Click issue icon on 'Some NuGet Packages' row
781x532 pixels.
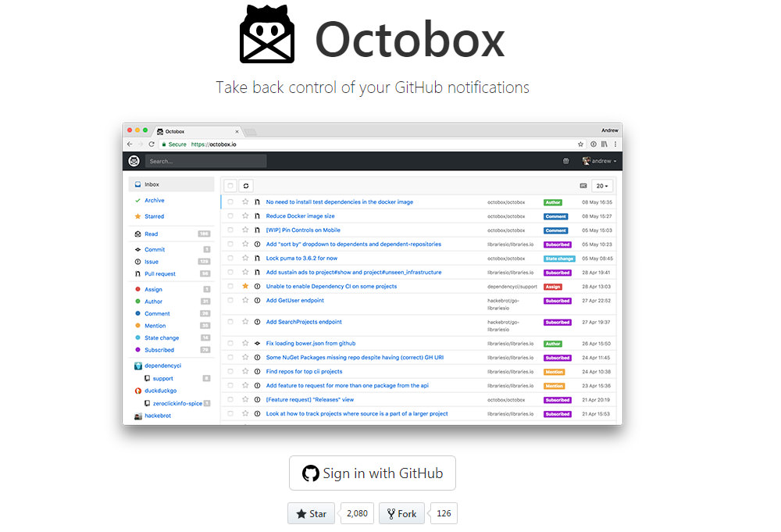click(x=257, y=357)
